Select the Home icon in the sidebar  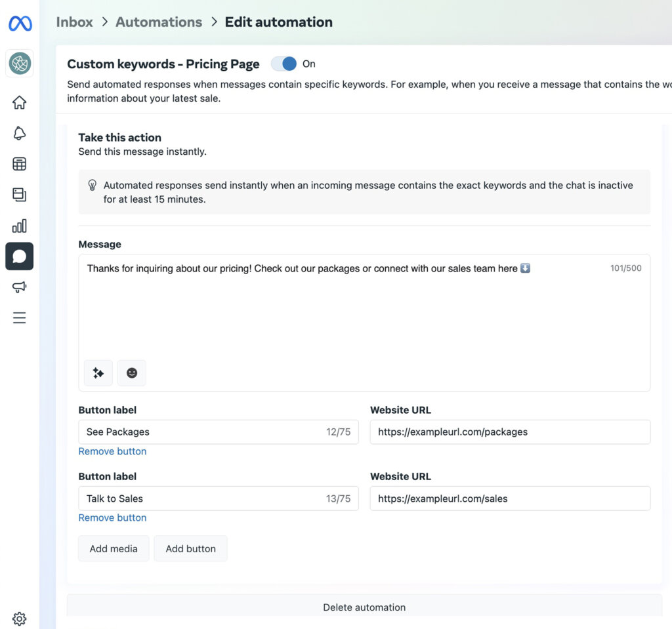19,102
